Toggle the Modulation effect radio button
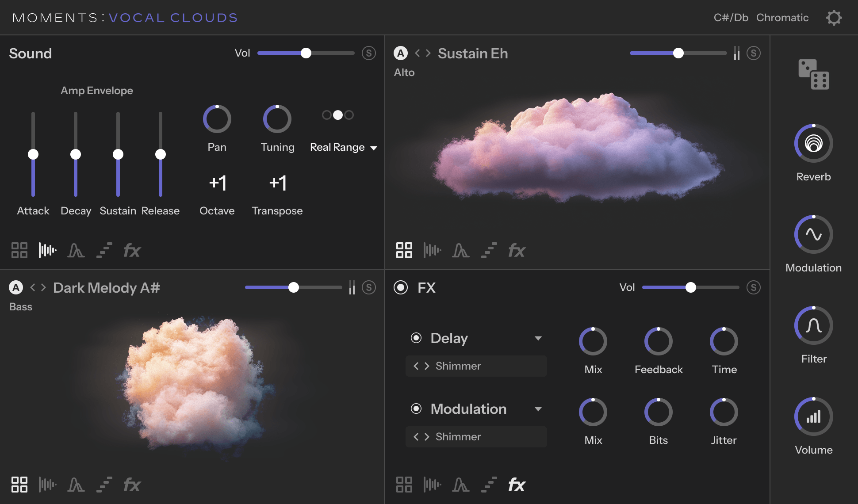The width and height of the screenshot is (858, 504). point(416,409)
